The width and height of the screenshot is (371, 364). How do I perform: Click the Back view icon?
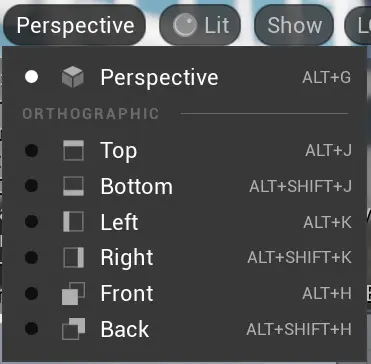point(73,329)
